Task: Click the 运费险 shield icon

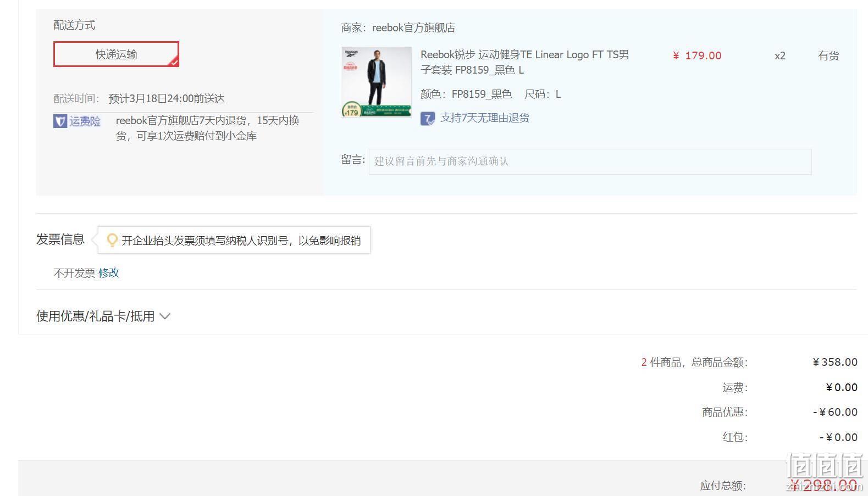Action: 60,121
